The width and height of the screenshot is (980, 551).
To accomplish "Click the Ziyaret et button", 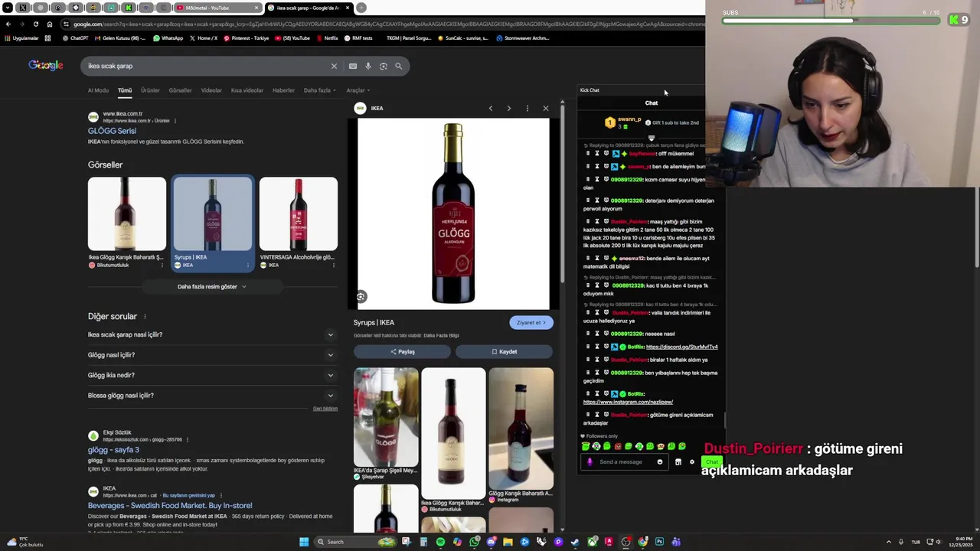I will pos(531,322).
